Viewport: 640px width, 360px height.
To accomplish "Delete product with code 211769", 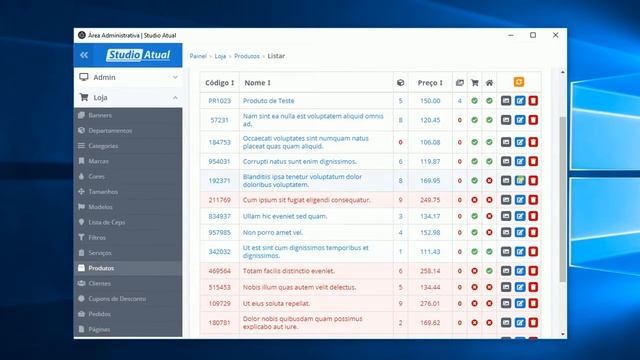I will [x=533, y=200].
